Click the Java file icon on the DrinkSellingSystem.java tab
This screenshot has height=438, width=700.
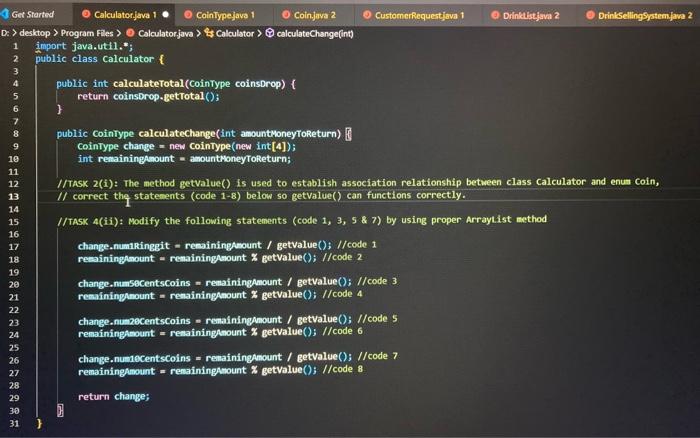tap(590, 15)
